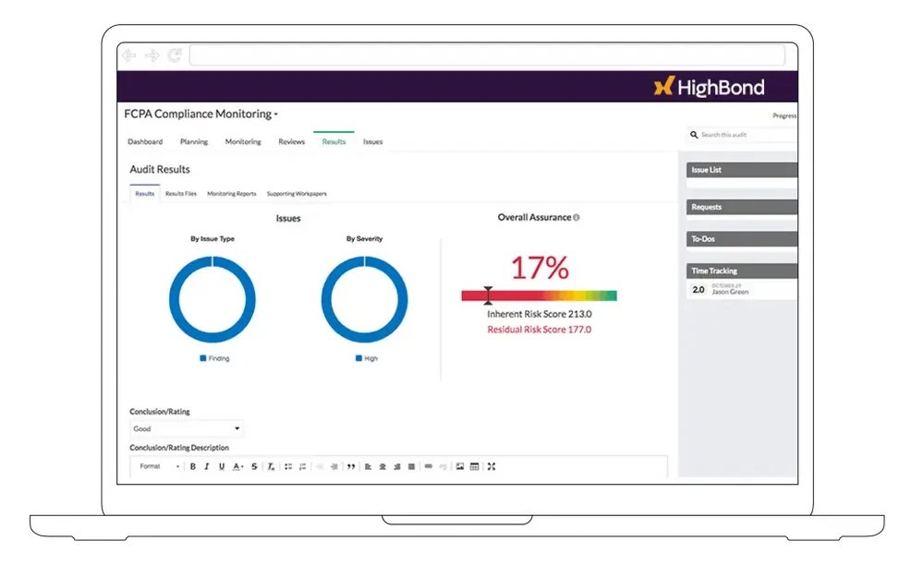Click the Bold formatting icon
Viewport: 924px width, 565px height.
tap(193, 466)
